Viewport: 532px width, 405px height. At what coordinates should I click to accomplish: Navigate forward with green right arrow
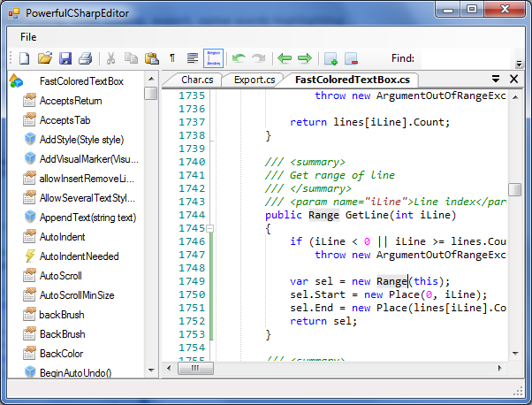coord(305,58)
